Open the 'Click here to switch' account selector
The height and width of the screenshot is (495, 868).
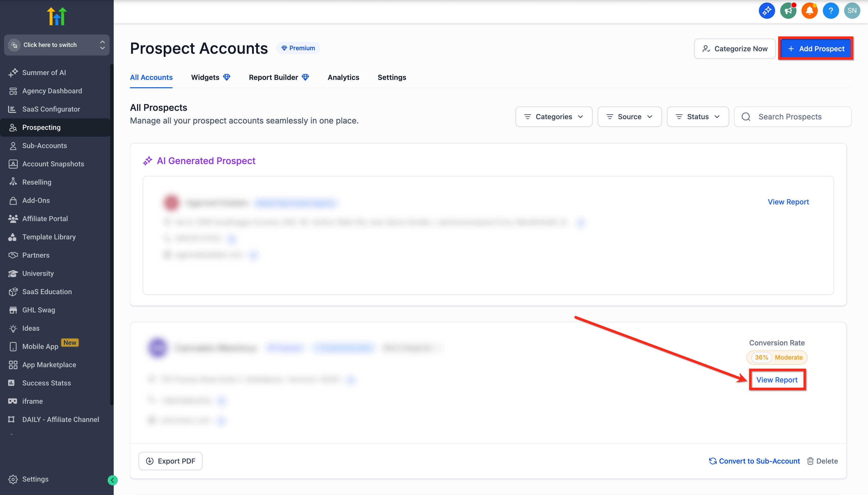point(57,45)
